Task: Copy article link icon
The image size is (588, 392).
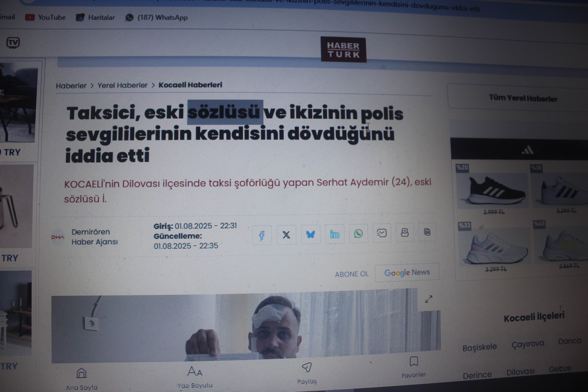Action: pyautogui.click(x=427, y=232)
